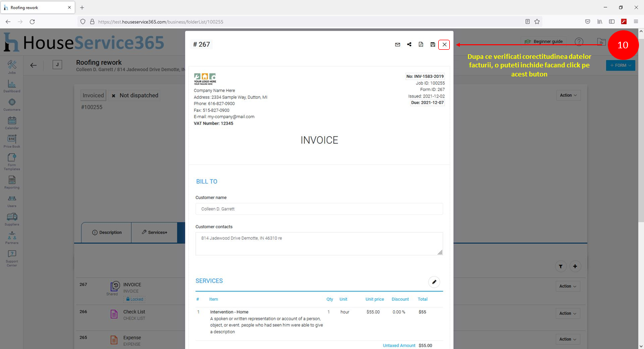
Task: Save the invoice with the floppy disk icon
Action: pos(433,45)
